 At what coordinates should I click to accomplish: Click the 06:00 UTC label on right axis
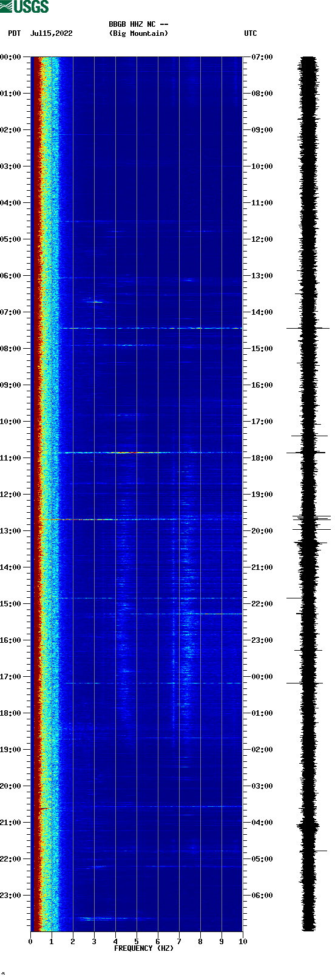(x=262, y=896)
